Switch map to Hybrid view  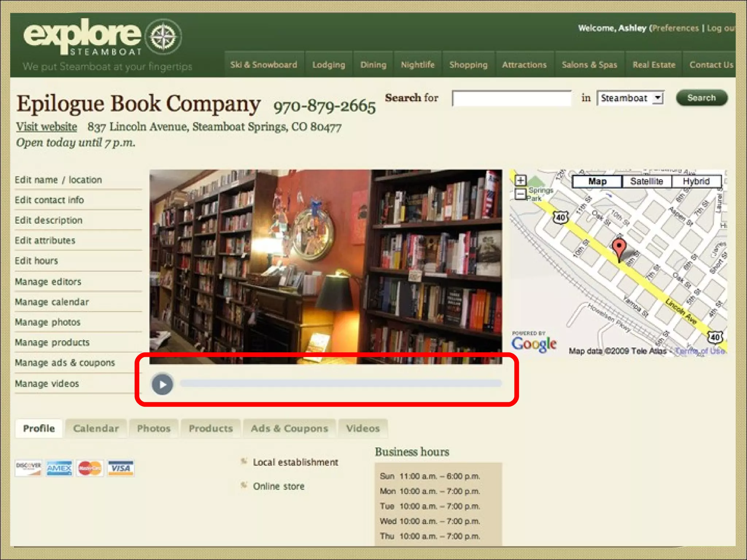click(696, 181)
